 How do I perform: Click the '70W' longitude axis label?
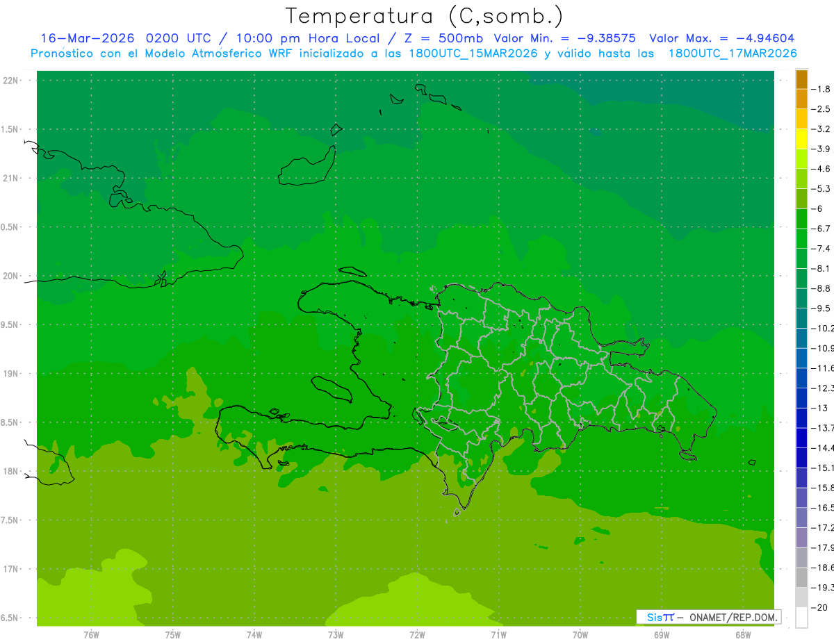580,634
